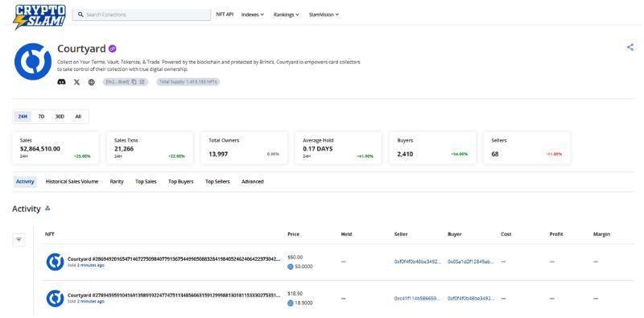Switch to the Top Sales tab
This screenshot has width=644, height=318.
coord(146,182)
